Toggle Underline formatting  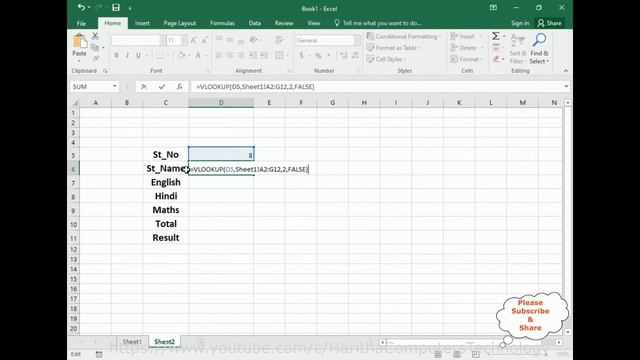click(x=138, y=55)
